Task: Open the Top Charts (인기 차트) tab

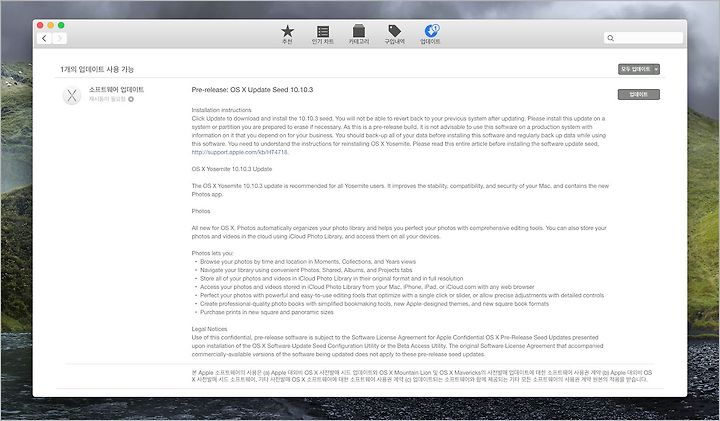Action: [x=323, y=34]
